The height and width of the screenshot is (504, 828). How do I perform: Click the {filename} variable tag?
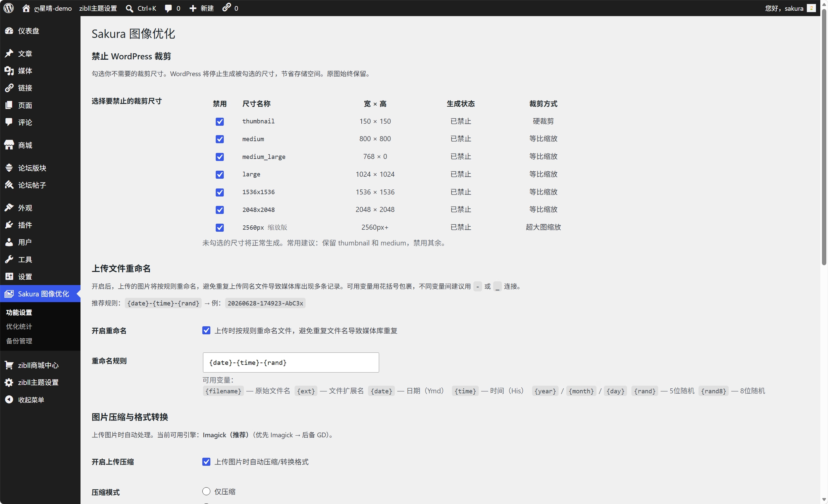pyautogui.click(x=223, y=391)
